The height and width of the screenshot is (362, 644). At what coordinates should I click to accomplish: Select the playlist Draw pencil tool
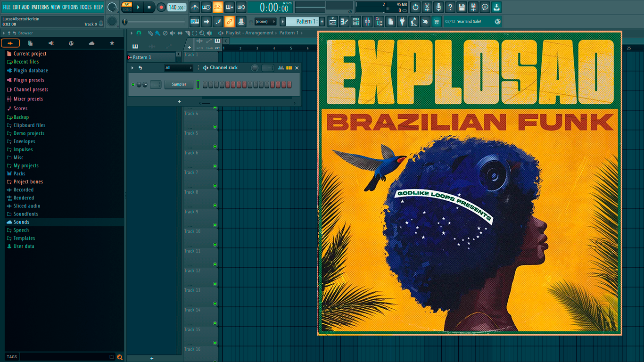pos(150,33)
